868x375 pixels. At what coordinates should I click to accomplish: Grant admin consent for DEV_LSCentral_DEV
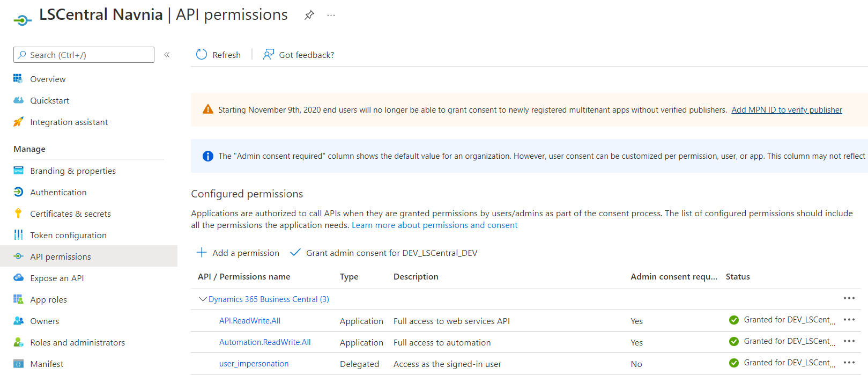pyautogui.click(x=384, y=253)
